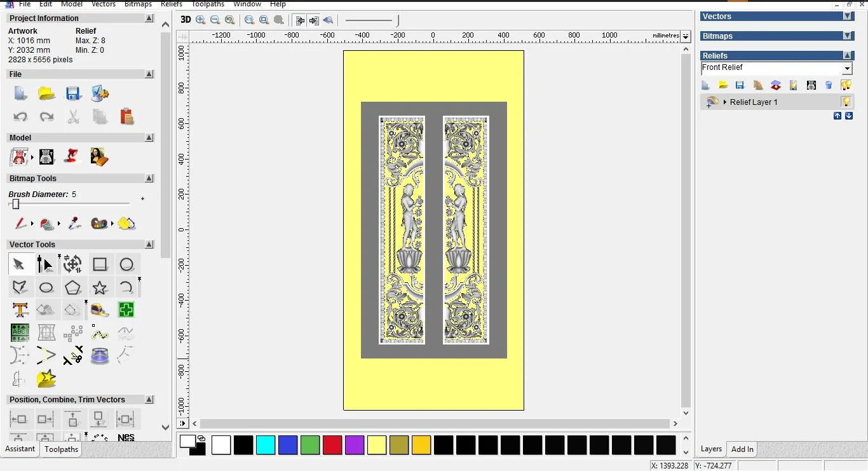Click the Add In button

[742, 449]
